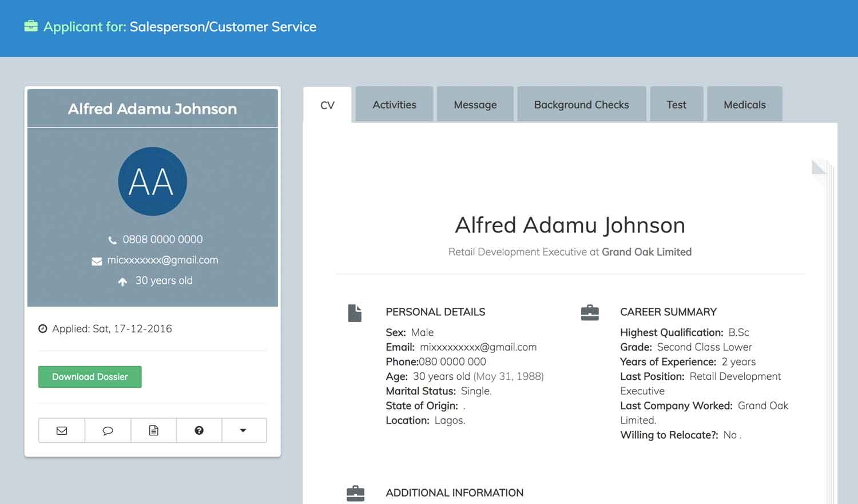Open the Message tab
The height and width of the screenshot is (504, 858).
click(475, 104)
